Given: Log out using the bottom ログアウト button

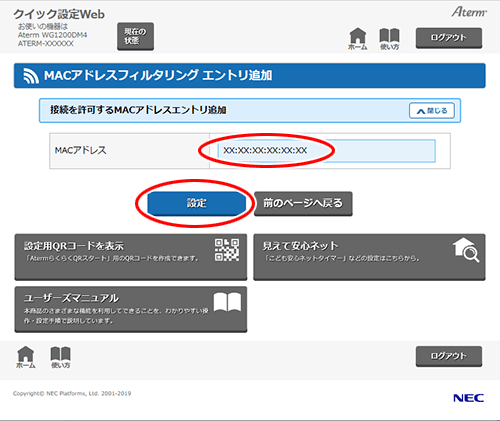Looking at the screenshot, I should click(449, 356).
